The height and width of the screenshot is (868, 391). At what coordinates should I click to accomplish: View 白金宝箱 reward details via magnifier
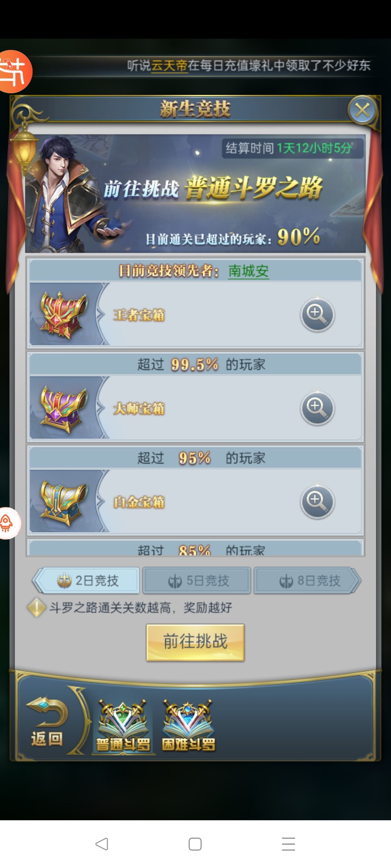tap(317, 502)
